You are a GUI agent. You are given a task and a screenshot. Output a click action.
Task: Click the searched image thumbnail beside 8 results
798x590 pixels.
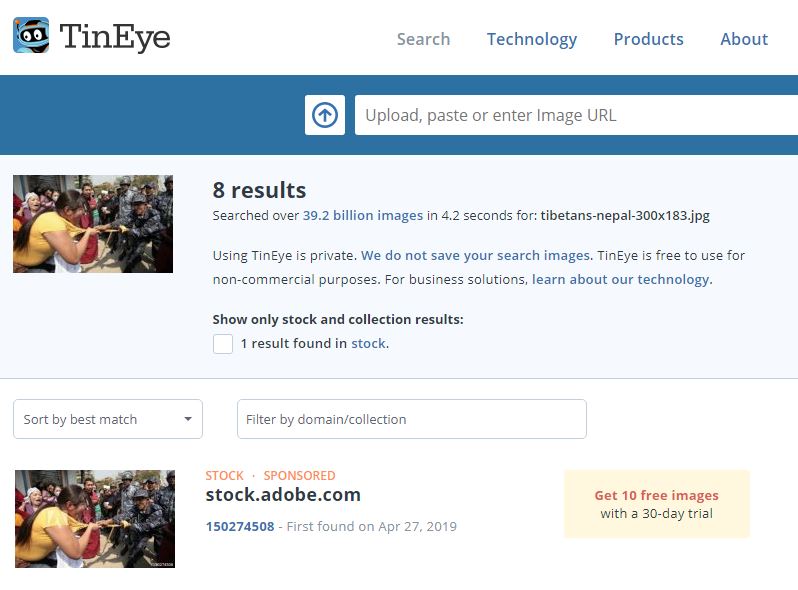coord(93,224)
